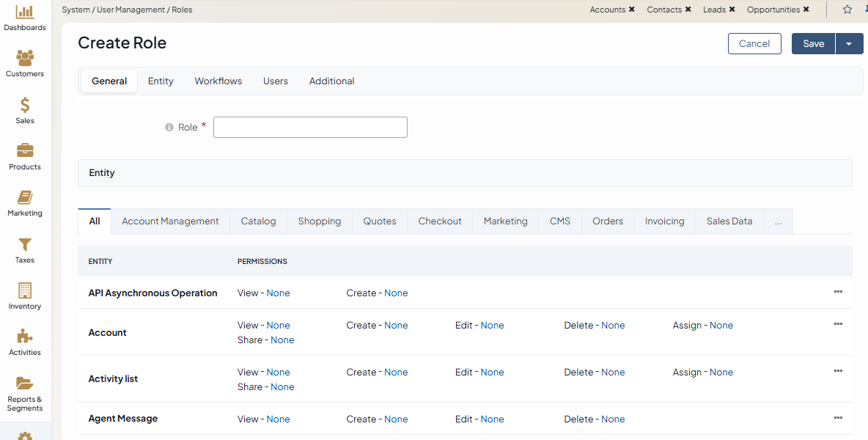Click the Cancel button
The height and width of the screenshot is (440, 868).
(754, 44)
